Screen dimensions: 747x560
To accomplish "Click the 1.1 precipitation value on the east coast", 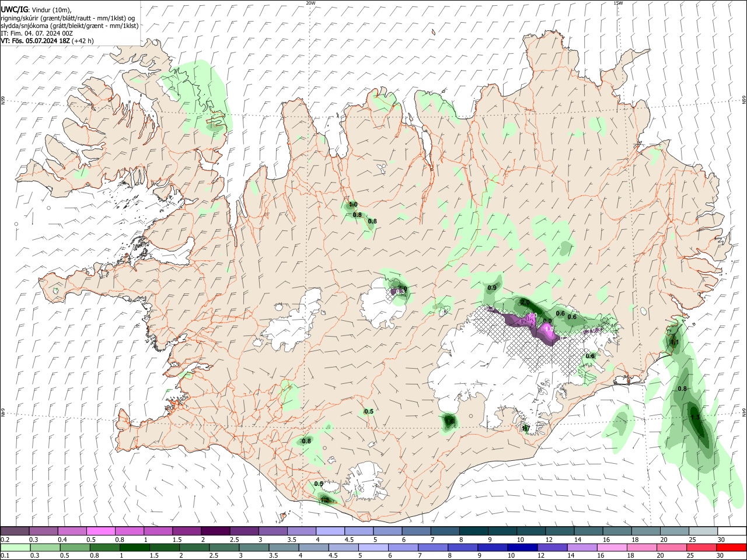I will click(674, 342).
